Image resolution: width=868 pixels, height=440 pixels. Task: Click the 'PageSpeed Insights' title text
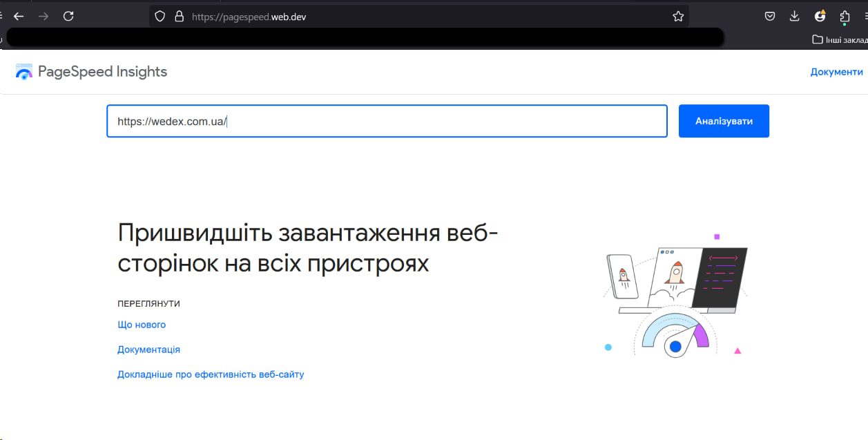(102, 72)
